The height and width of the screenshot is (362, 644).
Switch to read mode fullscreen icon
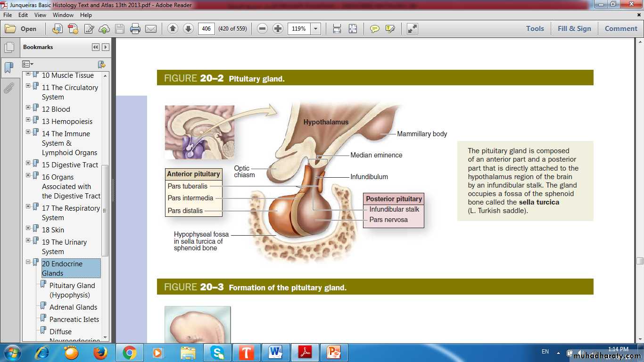(413, 29)
